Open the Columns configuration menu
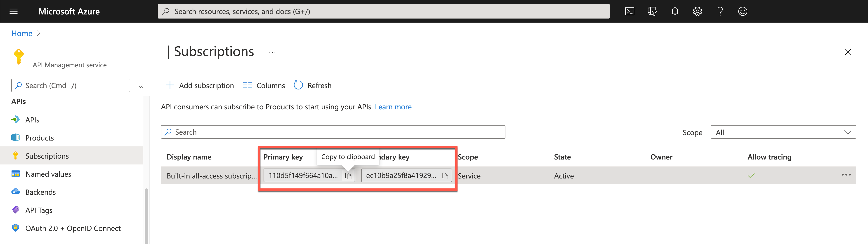The width and height of the screenshot is (868, 244). tap(265, 85)
